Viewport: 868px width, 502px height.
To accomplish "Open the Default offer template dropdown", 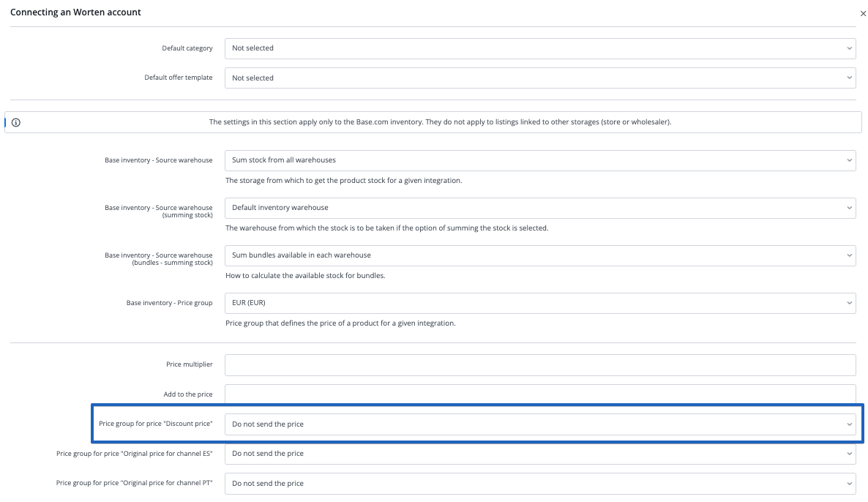I will (539, 78).
